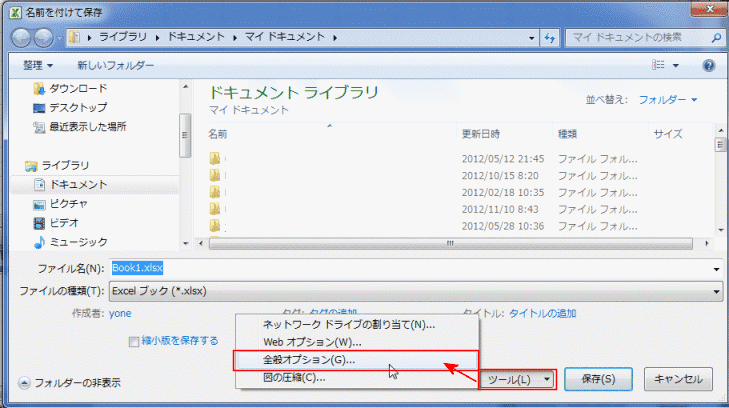
Task: Click 新しいフォルダー button
Action: [x=115, y=66]
